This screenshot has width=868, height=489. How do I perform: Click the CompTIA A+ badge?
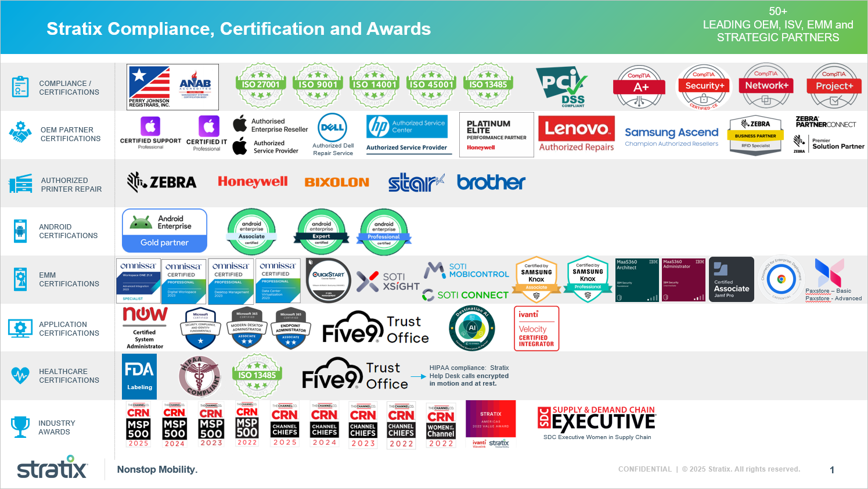640,87
